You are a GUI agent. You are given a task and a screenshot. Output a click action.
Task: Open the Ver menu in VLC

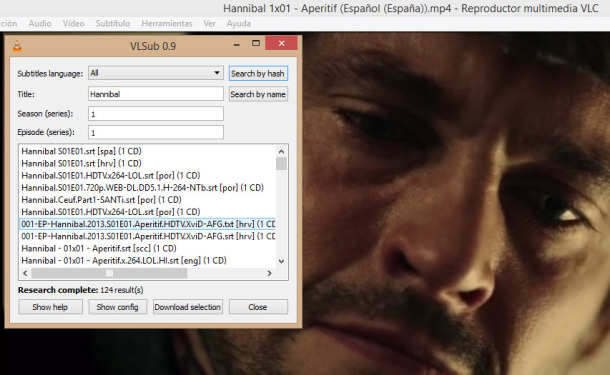209,23
